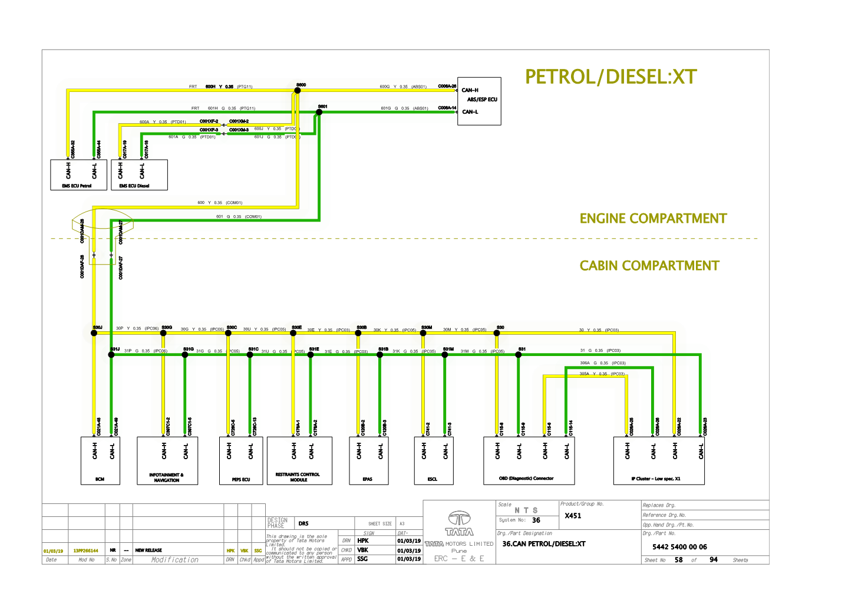Select drawing number "5442 5400 00 06"
The image size is (868, 613).
(x=679, y=547)
